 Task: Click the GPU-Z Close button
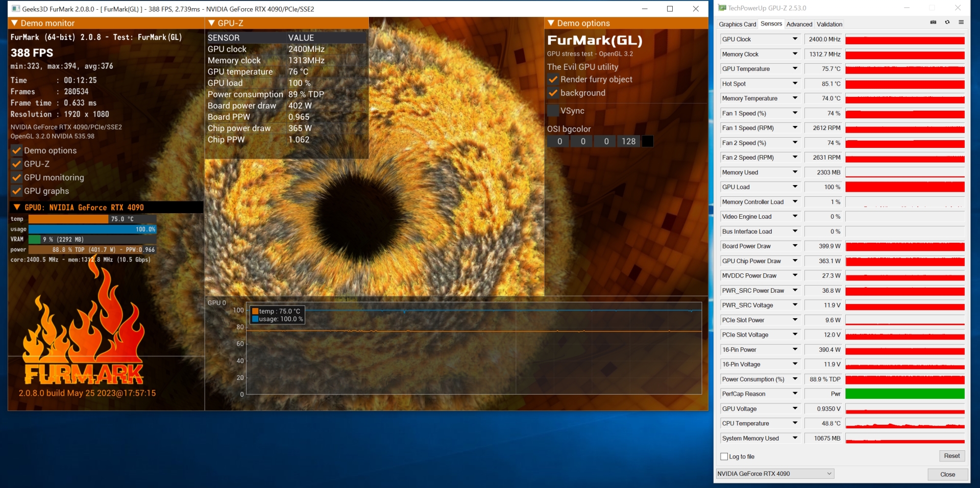(x=947, y=474)
